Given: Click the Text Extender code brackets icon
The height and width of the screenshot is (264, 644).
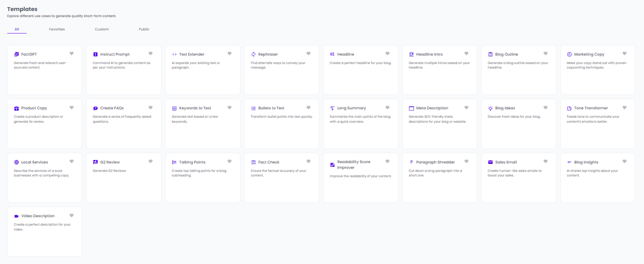Looking at the screenshot, I should pyautogui.click(x=174, y=54).
